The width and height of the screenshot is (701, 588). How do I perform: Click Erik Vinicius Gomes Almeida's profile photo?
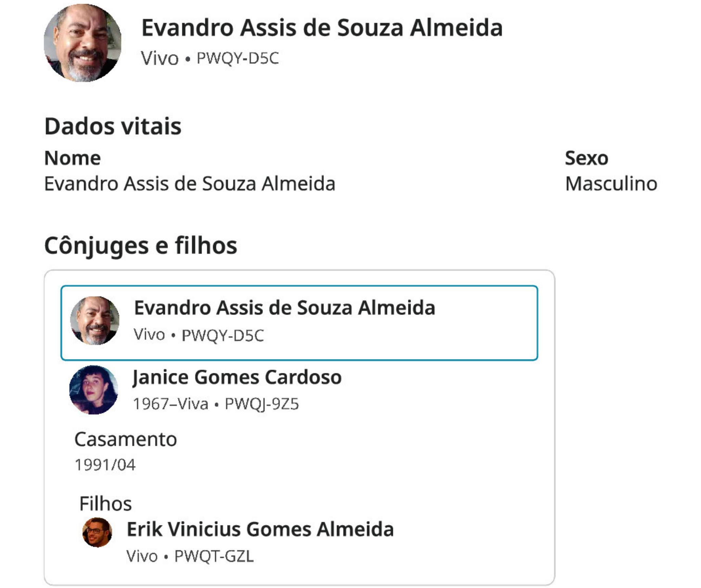(97, 532)
